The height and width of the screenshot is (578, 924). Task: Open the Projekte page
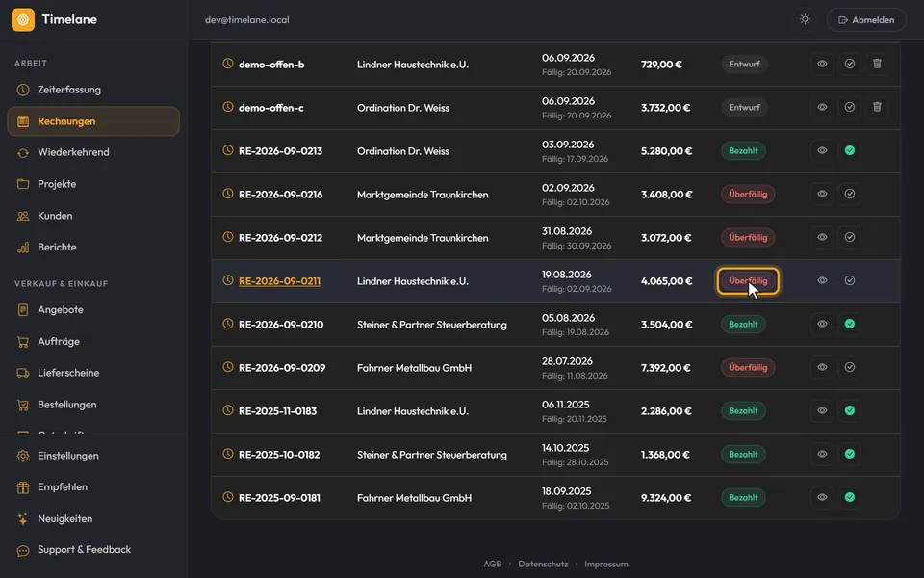point(93,184)
